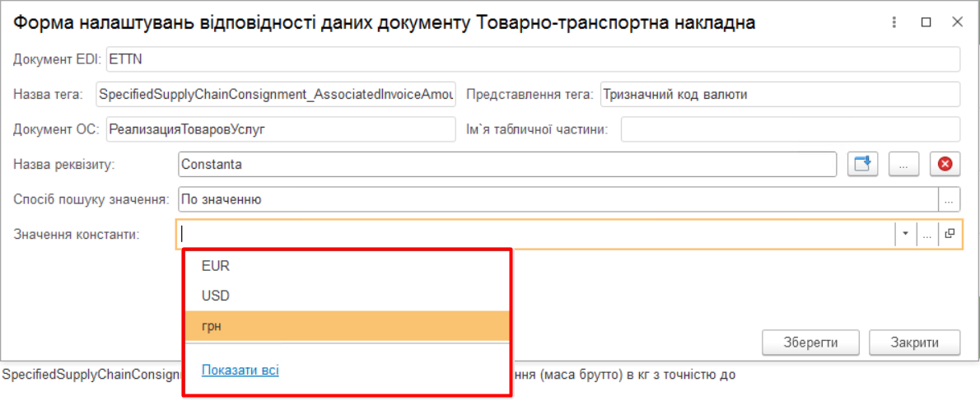Focus the empty Ім'я табличної частини field
The height and width of the screenshot is (415, 980).
(790, 130)
